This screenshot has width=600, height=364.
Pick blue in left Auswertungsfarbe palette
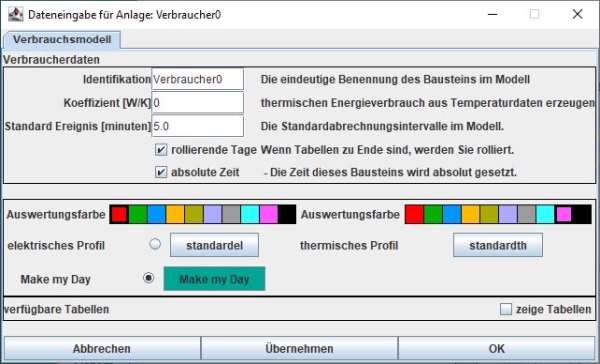[x=157, y=214]
